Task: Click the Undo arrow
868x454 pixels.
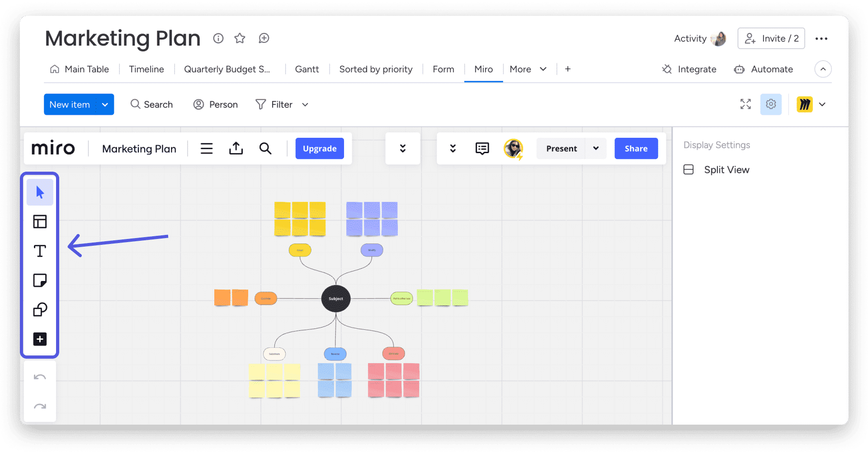Action: coord(40,377)
